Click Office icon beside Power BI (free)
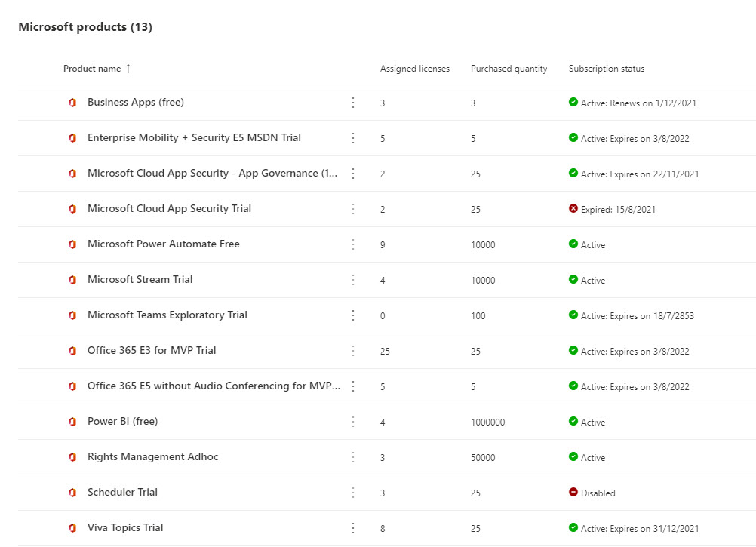 (x=72, y=422)
